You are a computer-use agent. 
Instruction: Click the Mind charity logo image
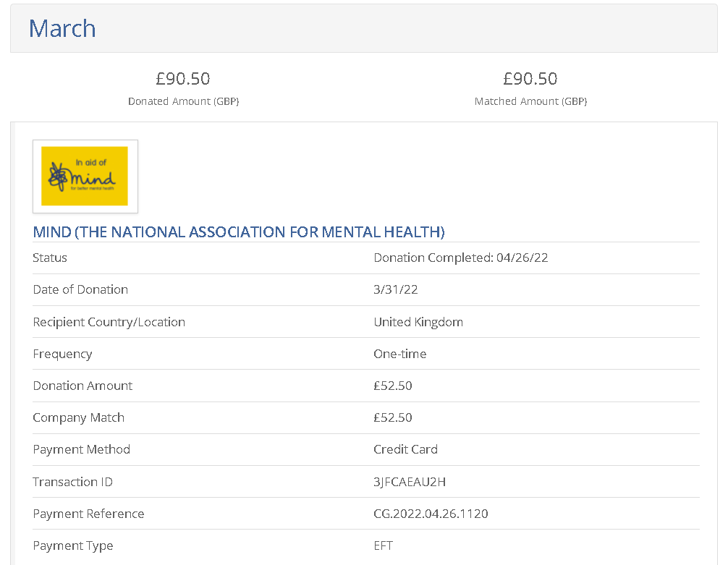pos(85,176)
